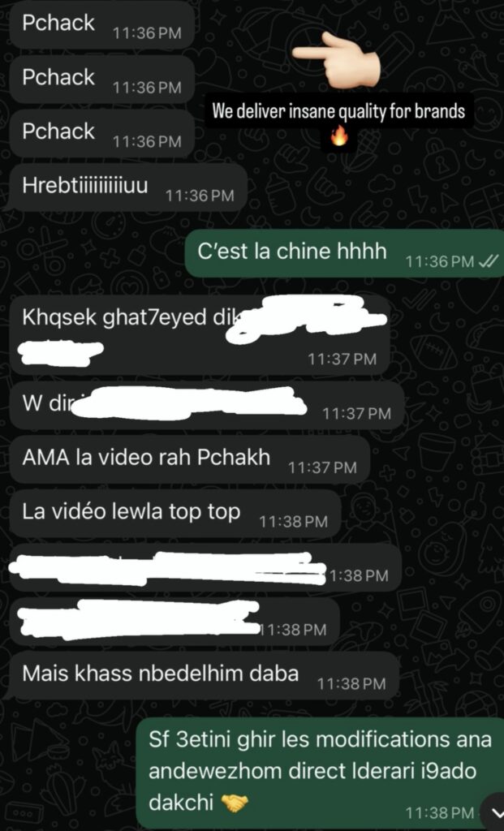This screenshot has width=504, height=831.
Task: Tap the Khqsek ghat7eyed message bubble
Action: click(x=200, y=335)
